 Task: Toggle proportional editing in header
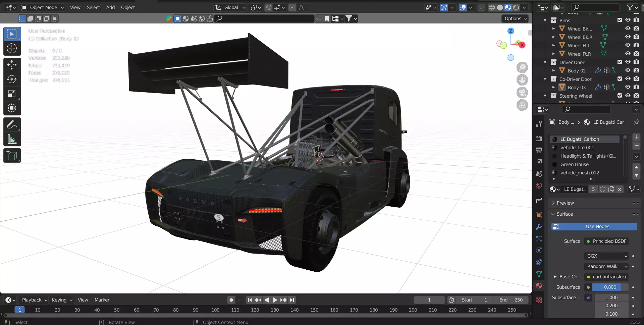click(x=292, y=7)
